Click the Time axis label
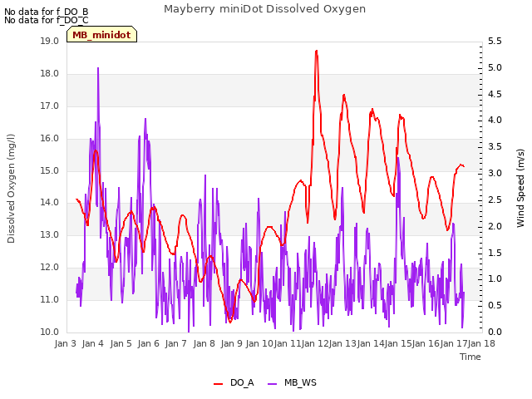The image size is (532, 399). click(x=470, y=357)
